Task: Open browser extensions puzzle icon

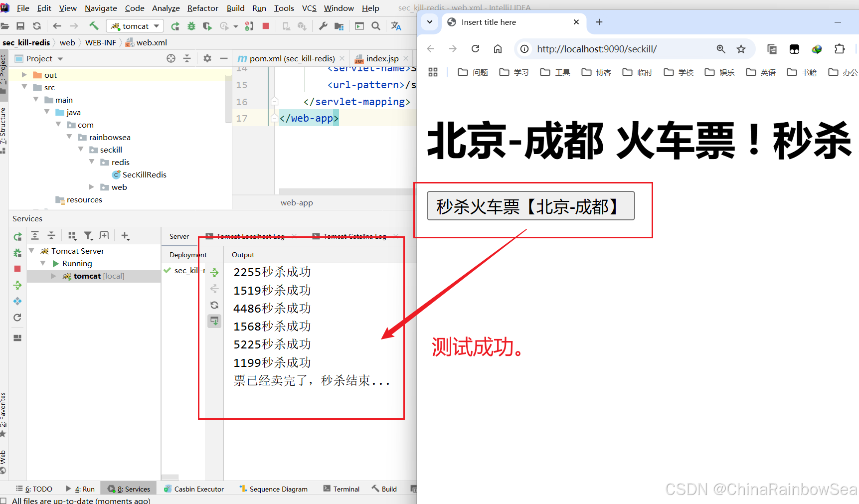Action: click(840, 49)
